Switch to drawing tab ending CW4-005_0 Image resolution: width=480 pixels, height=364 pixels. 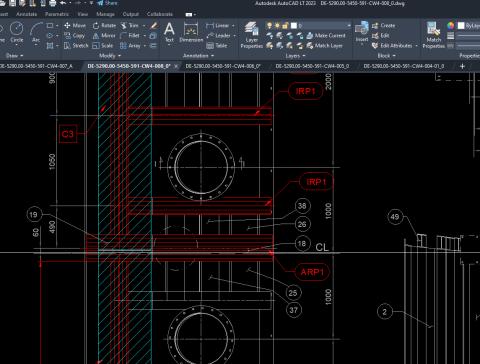pos(312,66)
